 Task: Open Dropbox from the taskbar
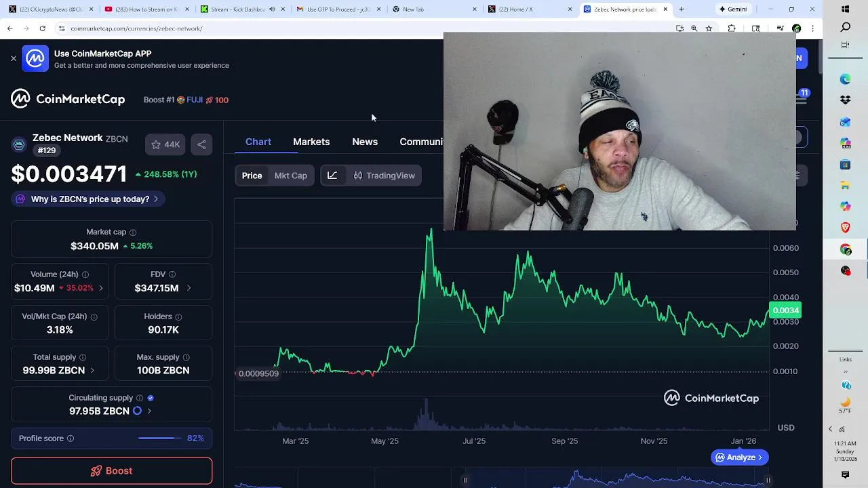(845, 100)
